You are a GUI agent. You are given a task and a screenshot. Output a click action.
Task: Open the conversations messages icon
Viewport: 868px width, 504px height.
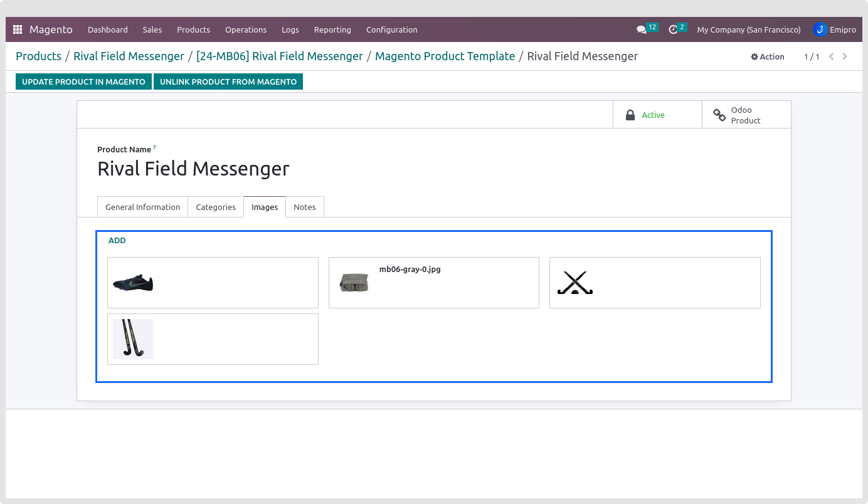click(x=641, y=29)
